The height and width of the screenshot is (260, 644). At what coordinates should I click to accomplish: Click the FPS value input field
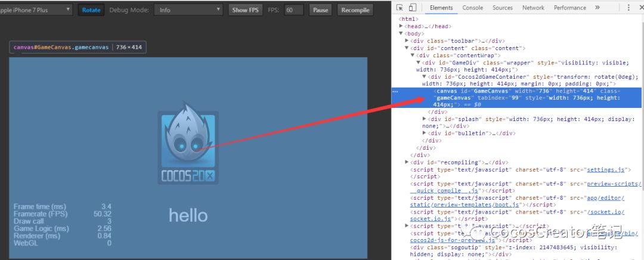(293, 10)
